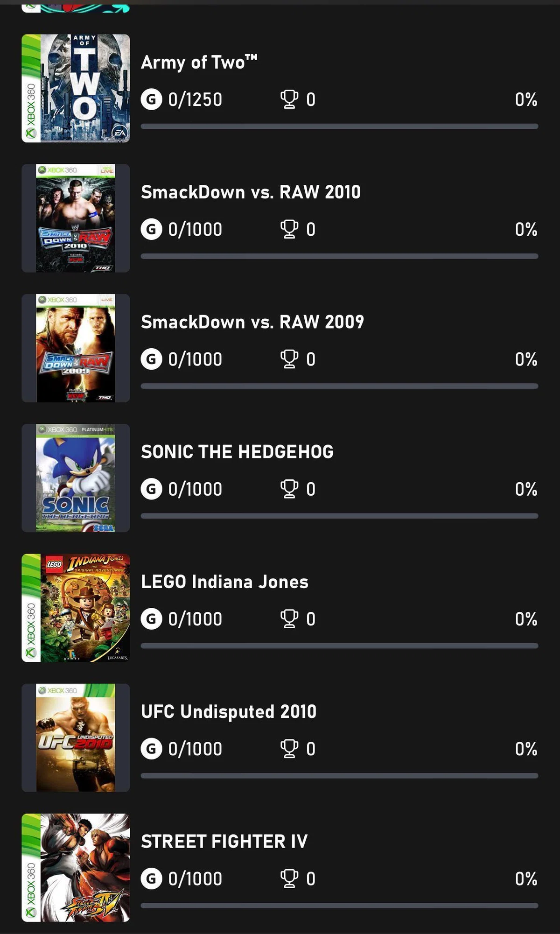Tap the trophy icon for SmackDown vs. RAW 2009
The height and width of the screenshot is (934, 560).
tap(289, 359)
